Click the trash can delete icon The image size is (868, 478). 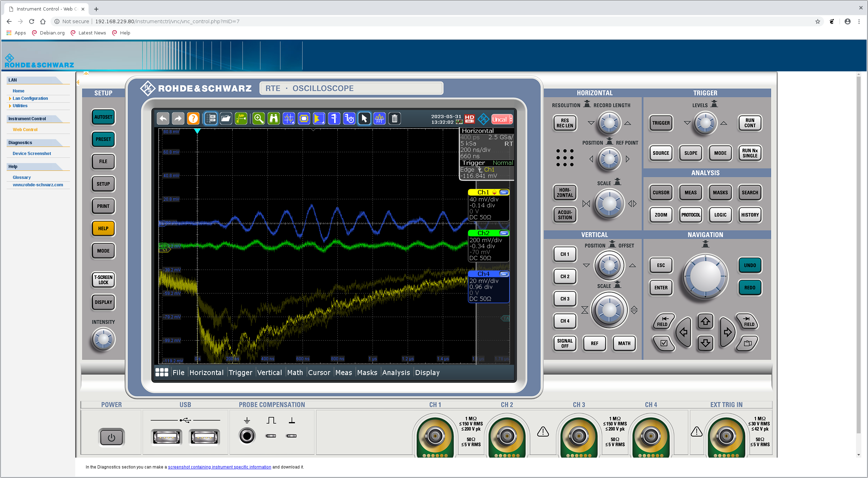click(x=394, y=119)
